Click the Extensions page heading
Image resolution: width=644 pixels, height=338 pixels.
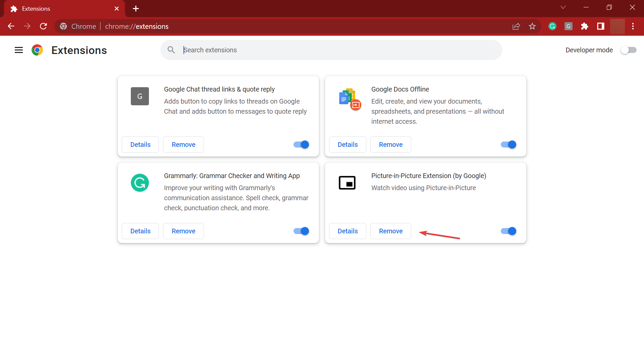[x=79, y=50]
